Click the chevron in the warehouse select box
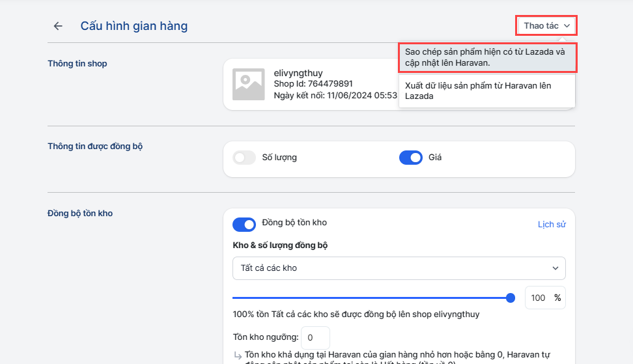 coord(556,268)
